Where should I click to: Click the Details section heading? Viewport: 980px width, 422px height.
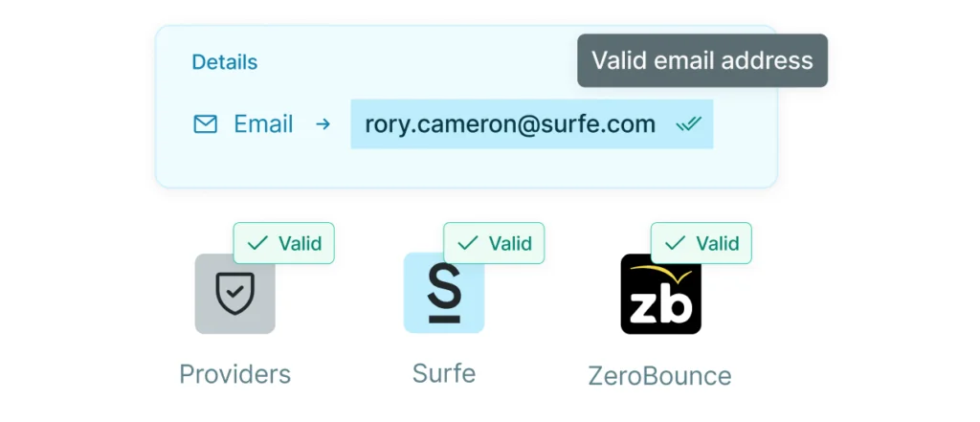pyautogui.click(x=224, y=62)
